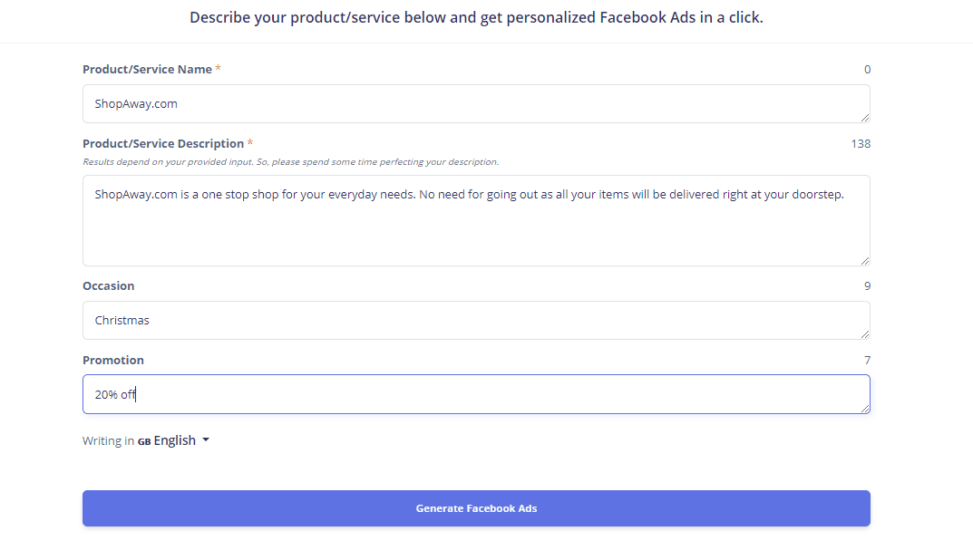Click the resize handle of the Name field
973x560 pixels.
coord(865,118)
